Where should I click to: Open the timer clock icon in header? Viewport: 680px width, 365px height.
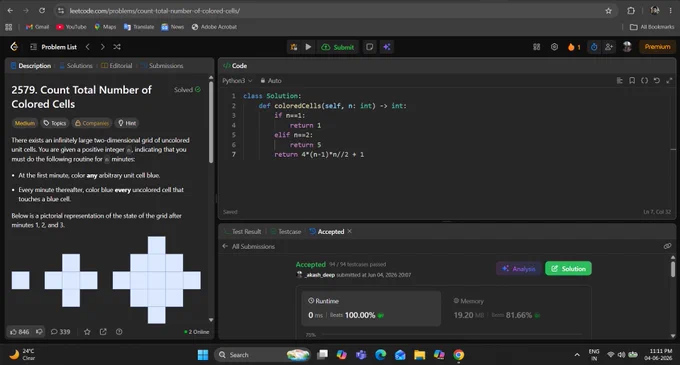point(594,47)
